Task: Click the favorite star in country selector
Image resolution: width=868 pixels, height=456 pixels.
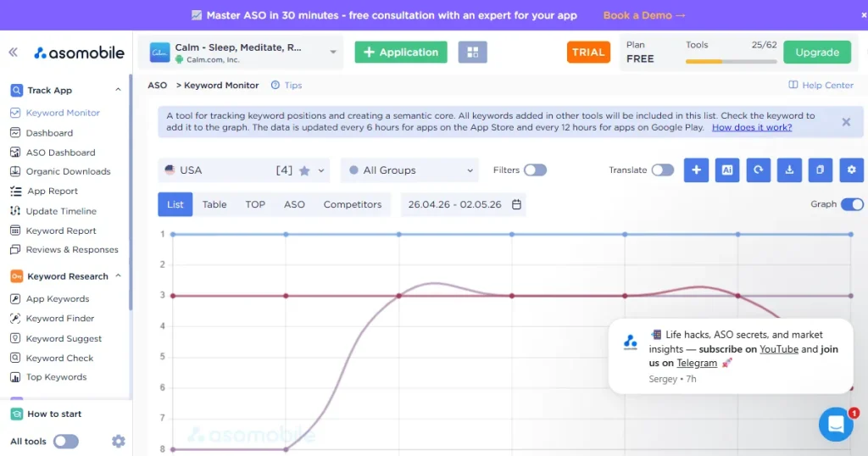Action: coord(304,170)
